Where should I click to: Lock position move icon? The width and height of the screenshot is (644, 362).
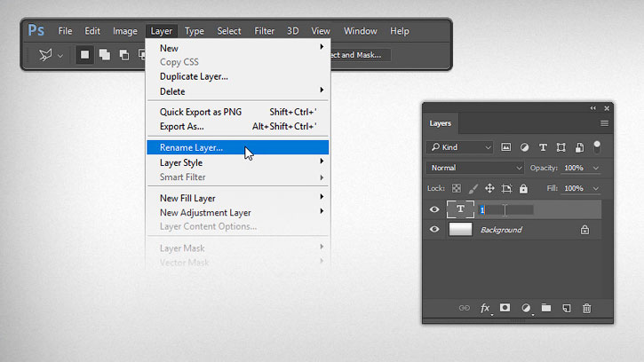(489, 188)
